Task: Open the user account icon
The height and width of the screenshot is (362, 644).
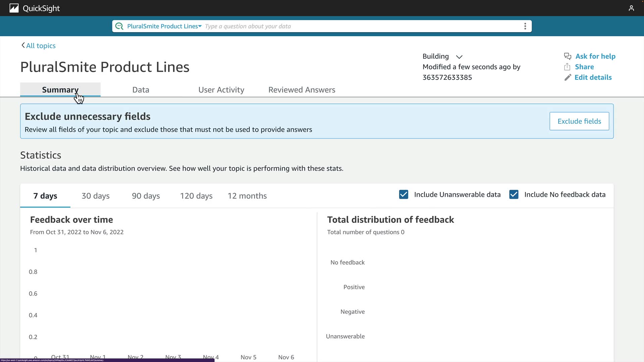Action: click(631, 8)
